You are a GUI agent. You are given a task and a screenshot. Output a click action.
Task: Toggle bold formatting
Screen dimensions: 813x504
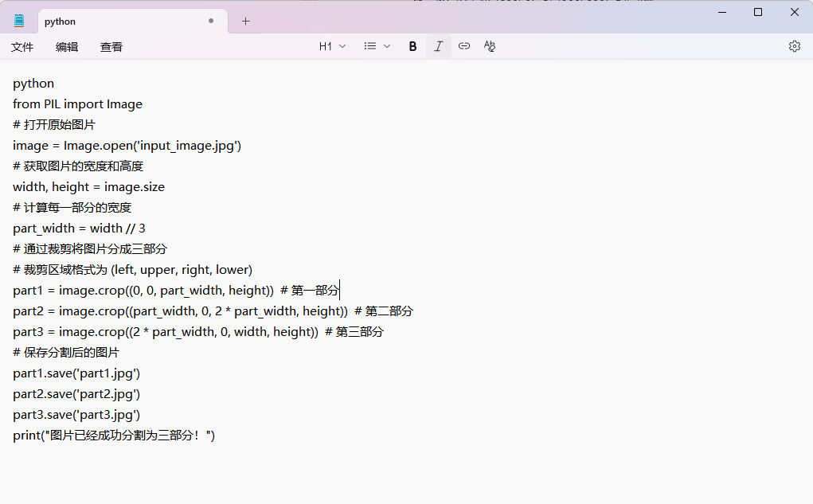click(412, 46)
